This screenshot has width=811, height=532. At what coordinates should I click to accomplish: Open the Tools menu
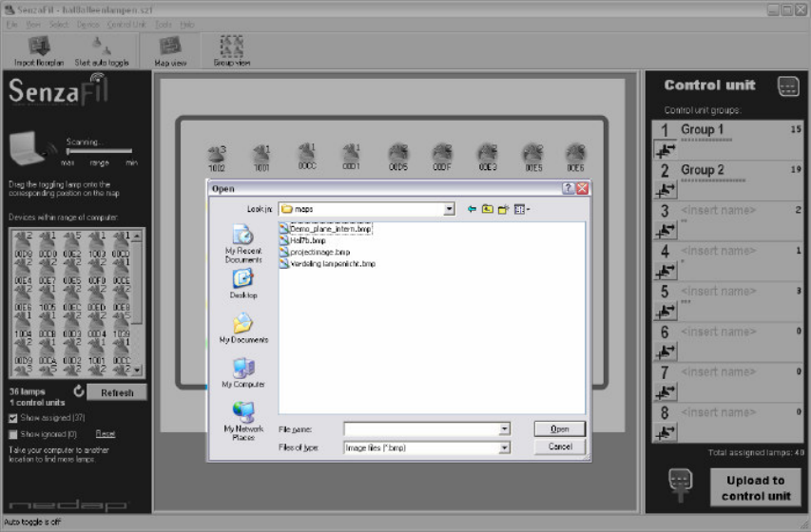[163, 25]
